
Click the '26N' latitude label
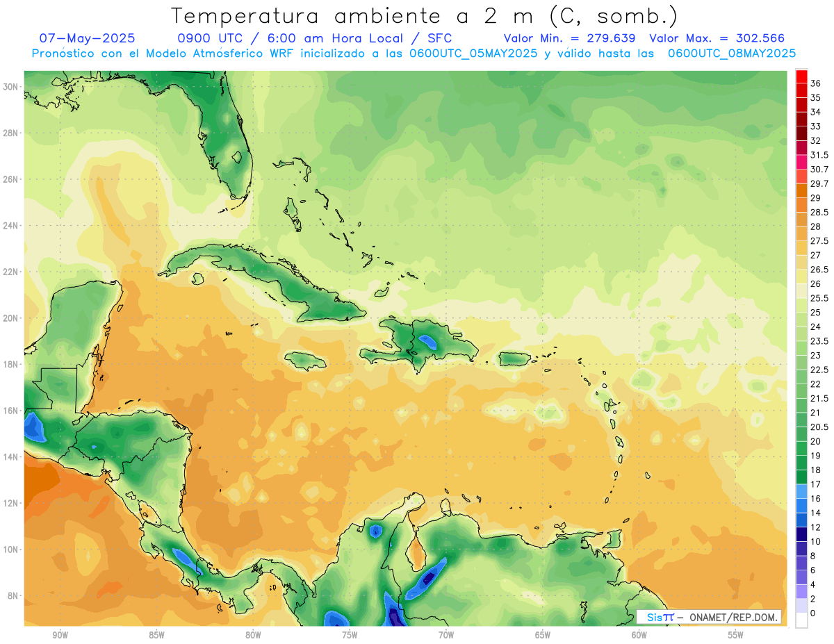click(10, 179)
